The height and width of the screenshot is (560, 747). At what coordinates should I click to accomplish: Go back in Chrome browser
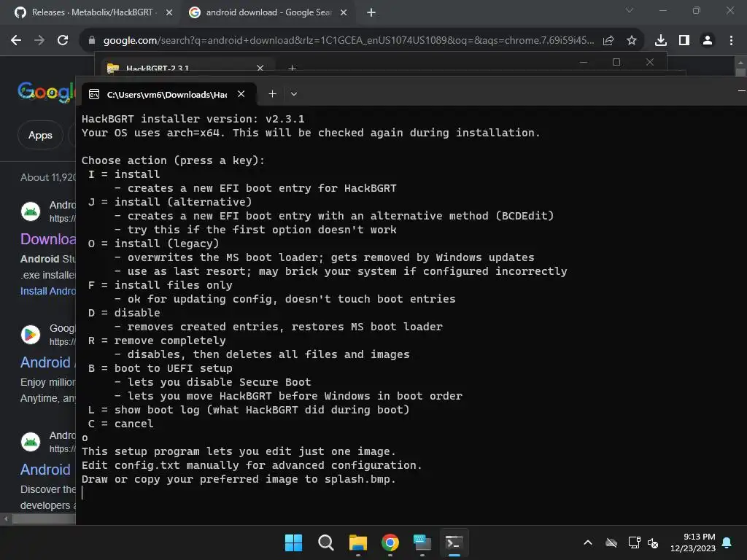16,41
